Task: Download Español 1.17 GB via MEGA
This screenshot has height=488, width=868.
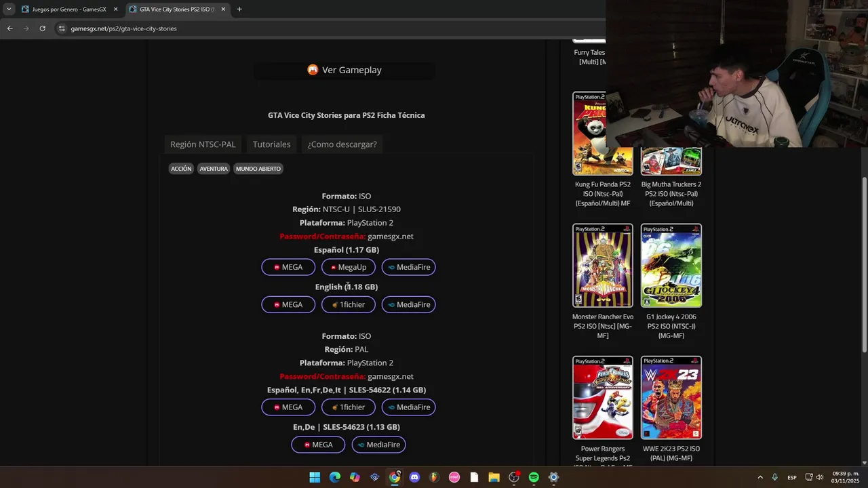Action: point(288,267)
